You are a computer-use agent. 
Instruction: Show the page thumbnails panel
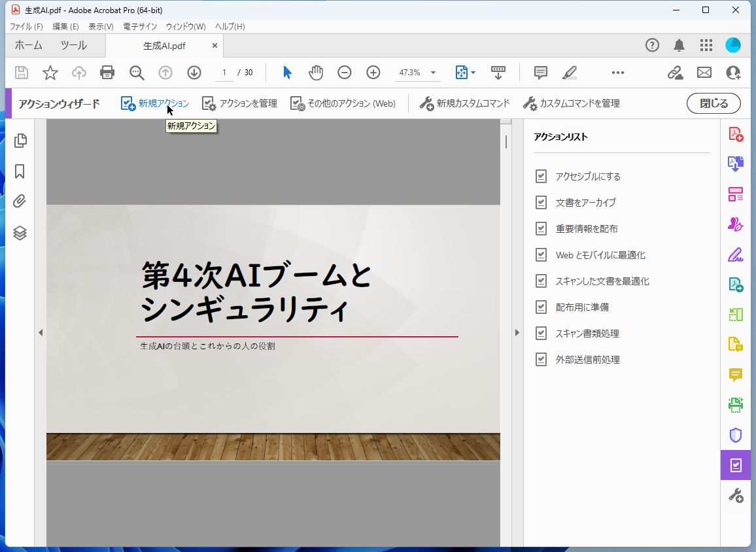[20, 140]
